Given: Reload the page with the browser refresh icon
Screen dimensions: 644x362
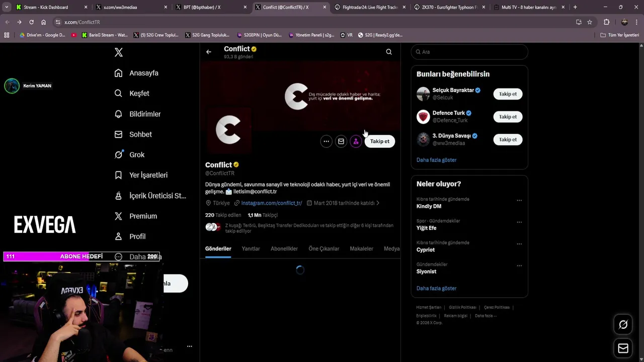Looking at the screenshot, I should [x=31, y=22].
